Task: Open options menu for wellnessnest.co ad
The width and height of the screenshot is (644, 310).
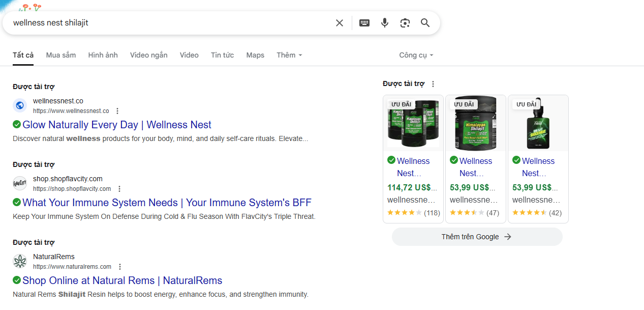Action: (x=117, y=111)
